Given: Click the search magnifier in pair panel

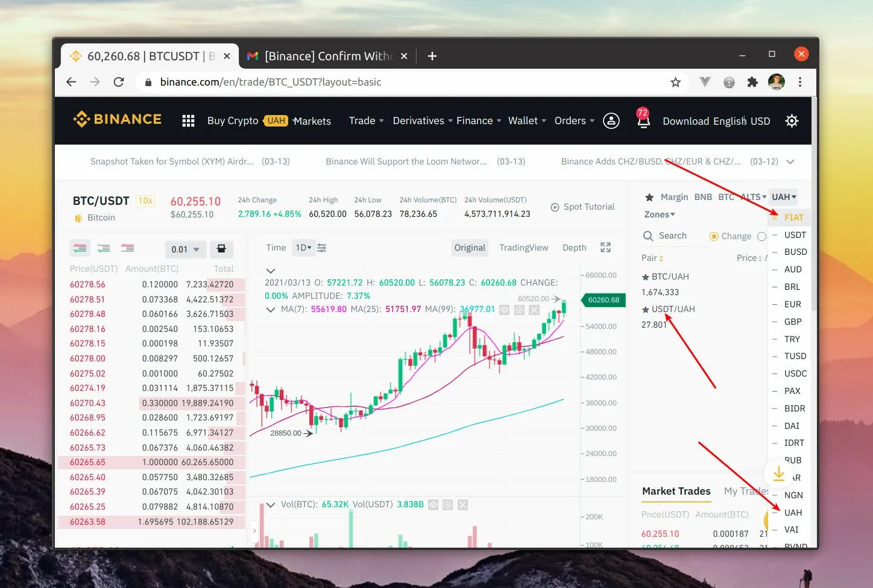Looking at the screenshot, I should coord(648,236).
